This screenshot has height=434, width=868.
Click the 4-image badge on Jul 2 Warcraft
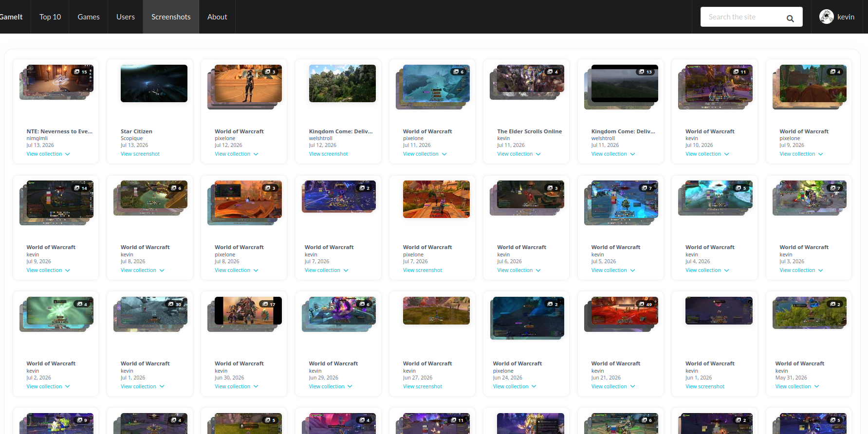point(82,304)
